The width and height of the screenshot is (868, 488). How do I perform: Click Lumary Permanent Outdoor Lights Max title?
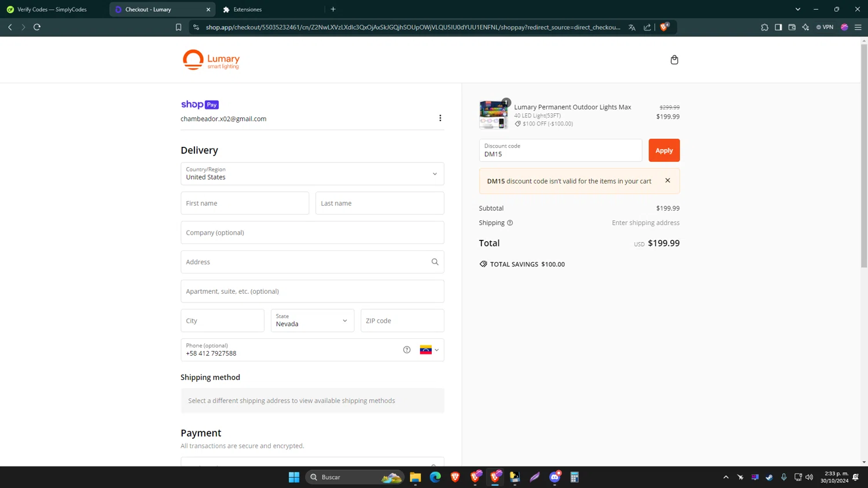point(572,107)
